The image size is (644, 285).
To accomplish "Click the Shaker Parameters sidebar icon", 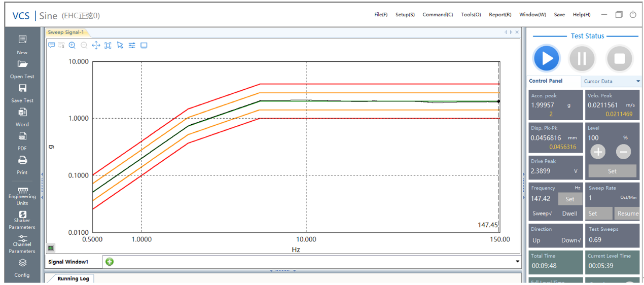I will click(x=22, y=215).
